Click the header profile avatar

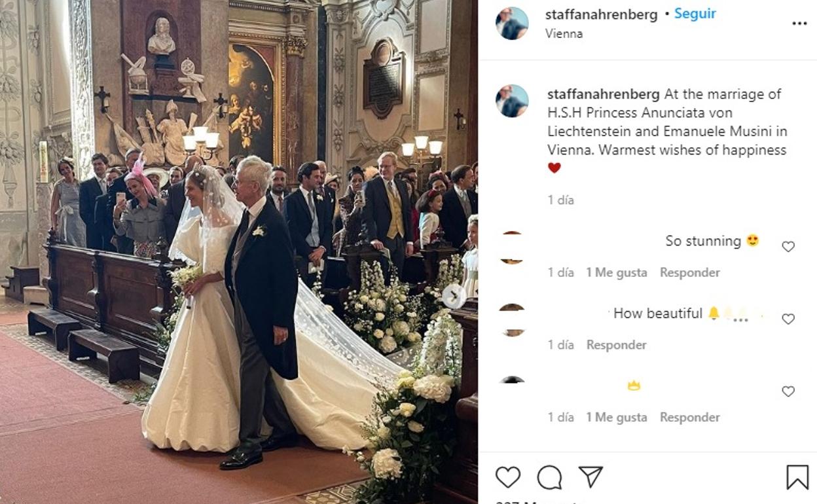click(x=512, y=24)
